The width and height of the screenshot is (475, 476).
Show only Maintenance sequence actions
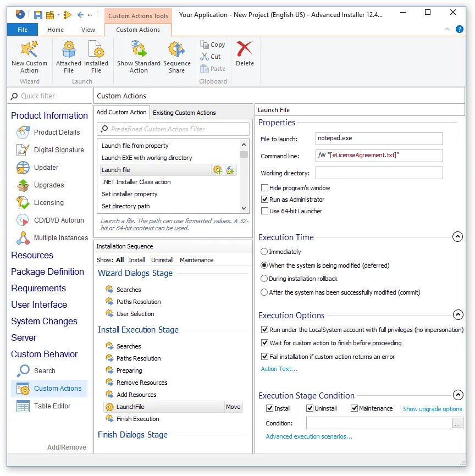coord(196,260)
